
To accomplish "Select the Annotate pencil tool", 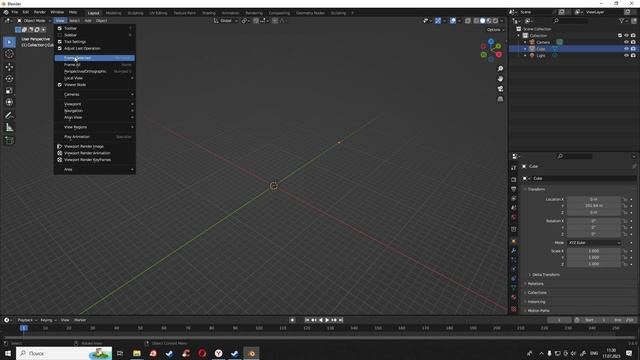I will tap(9, 116).
